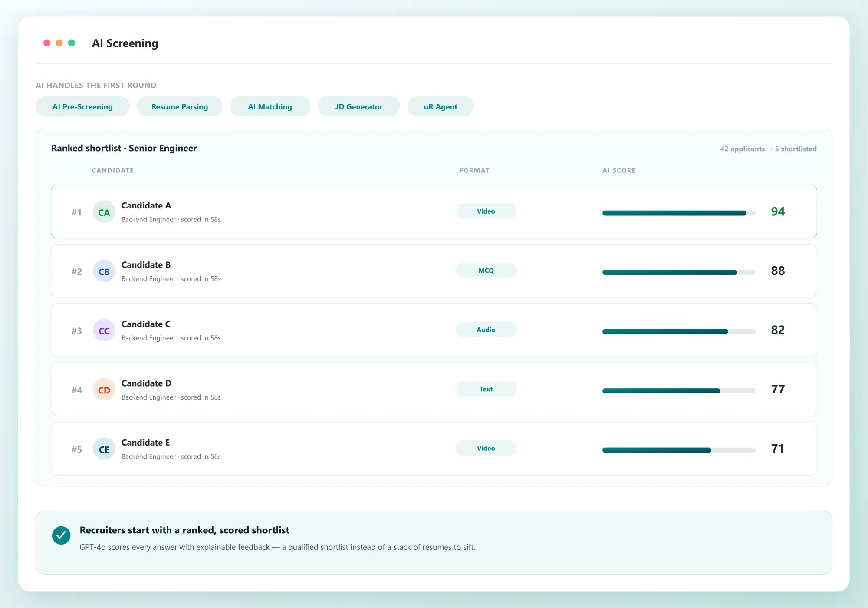Click the #3 rank label

(x=77, y=331)
